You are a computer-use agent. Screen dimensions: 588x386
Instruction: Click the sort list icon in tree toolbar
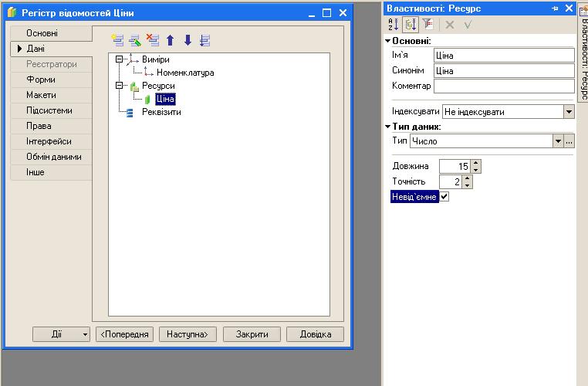(204, 40)
